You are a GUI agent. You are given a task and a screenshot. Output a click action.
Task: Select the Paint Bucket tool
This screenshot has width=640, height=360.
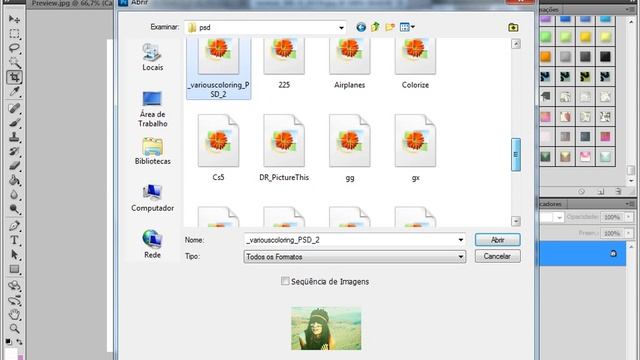pos(14,180)
